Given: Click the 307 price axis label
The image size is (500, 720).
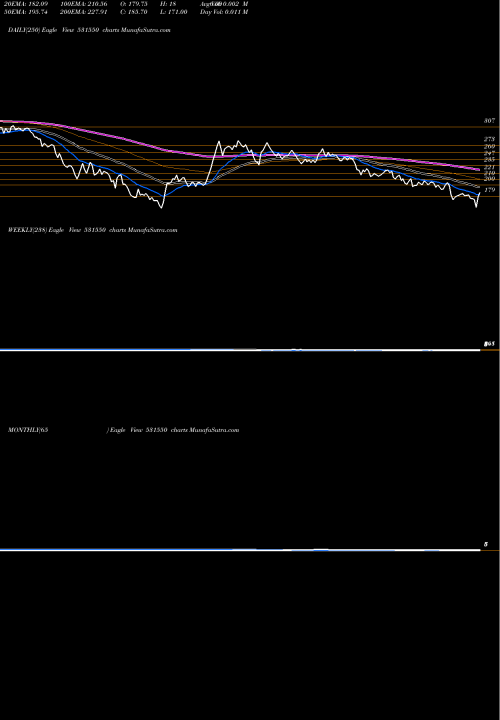Looking at the screenshot, I should (x=489, y=121).
